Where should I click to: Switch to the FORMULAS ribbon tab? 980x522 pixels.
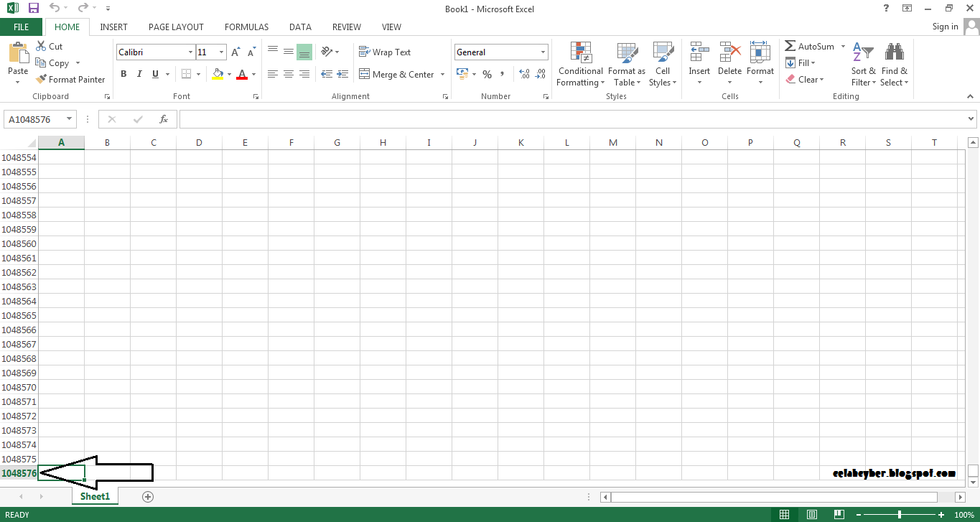point(246,27)
